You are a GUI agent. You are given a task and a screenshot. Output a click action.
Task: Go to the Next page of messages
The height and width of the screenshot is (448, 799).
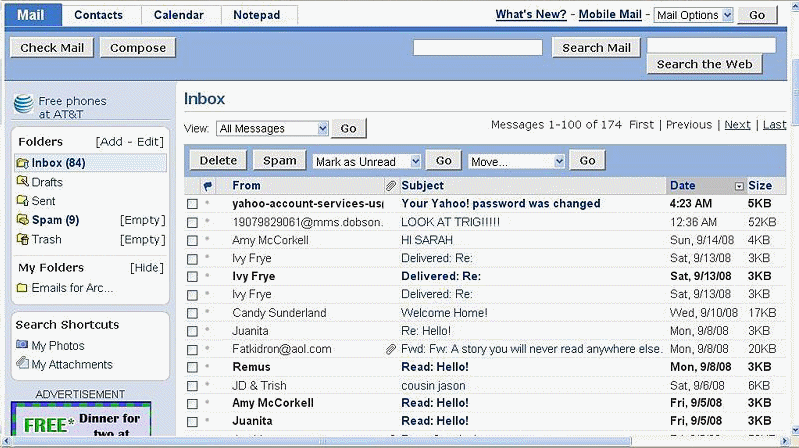(737, 125)
